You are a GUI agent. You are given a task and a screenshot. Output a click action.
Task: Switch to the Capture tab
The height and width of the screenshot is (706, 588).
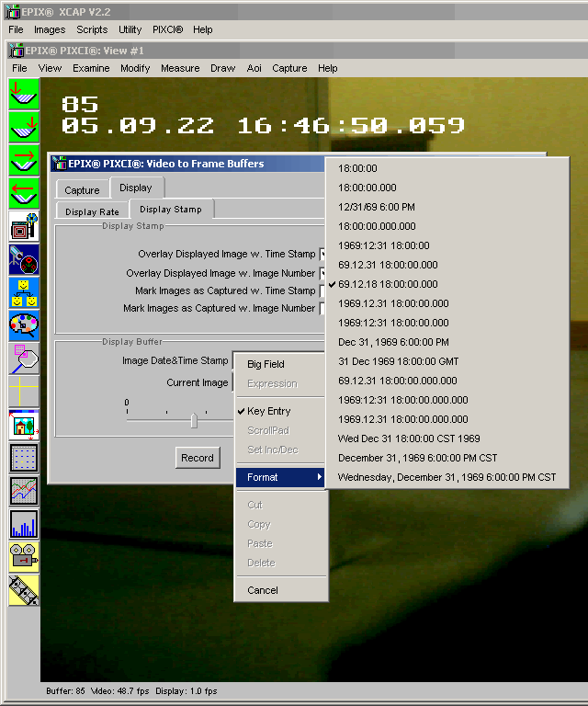(x=83, y=190)
